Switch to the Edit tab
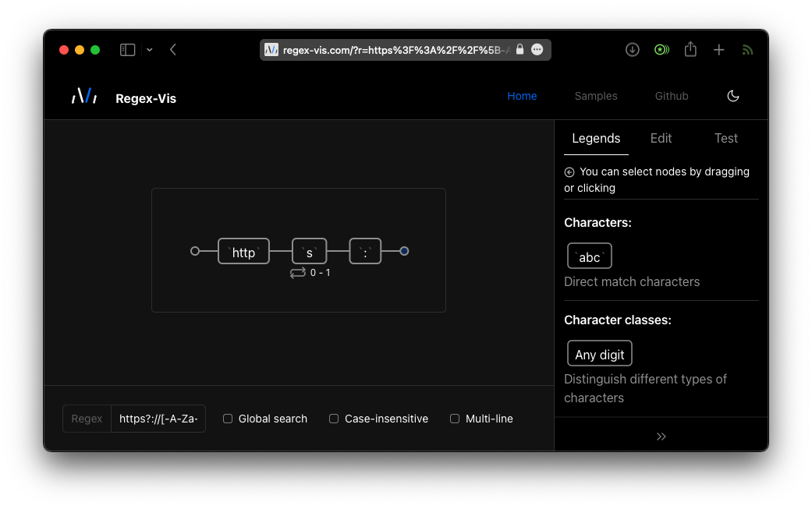This screenshot has height=509, width=812. (661, 138)
